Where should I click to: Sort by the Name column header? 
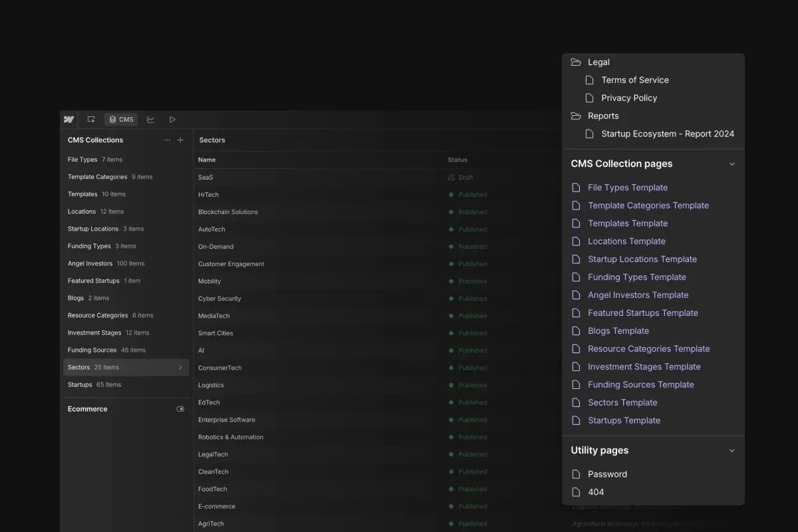coord(207,160)
